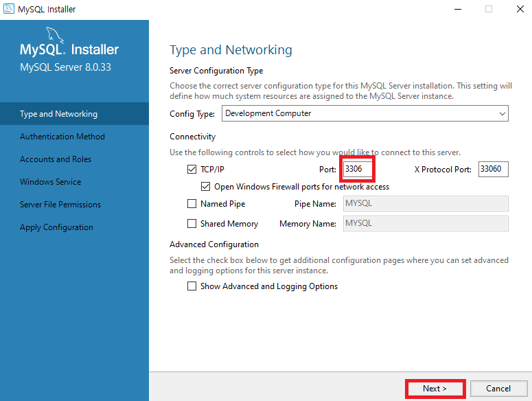Click the 'Type and Networking' page heading

pyautogui.click(x=231, y=50)
